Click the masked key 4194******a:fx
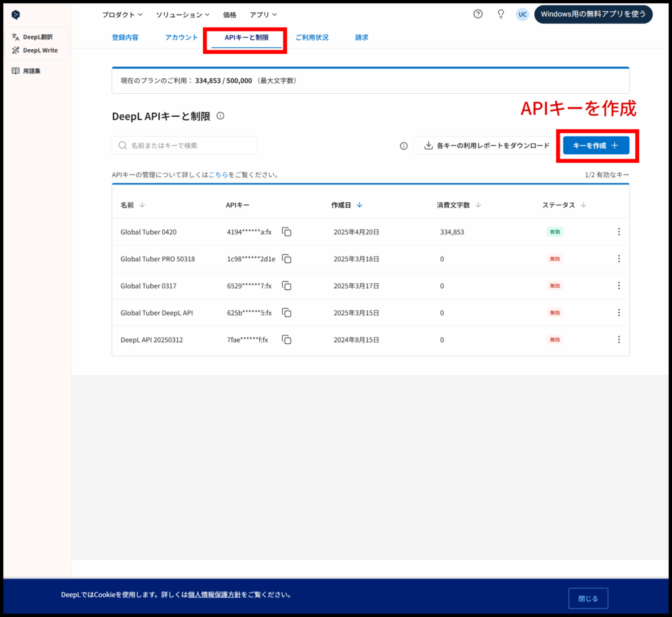Screen dimensions: 672x617 pyautogui.click(x=249, y=232)
